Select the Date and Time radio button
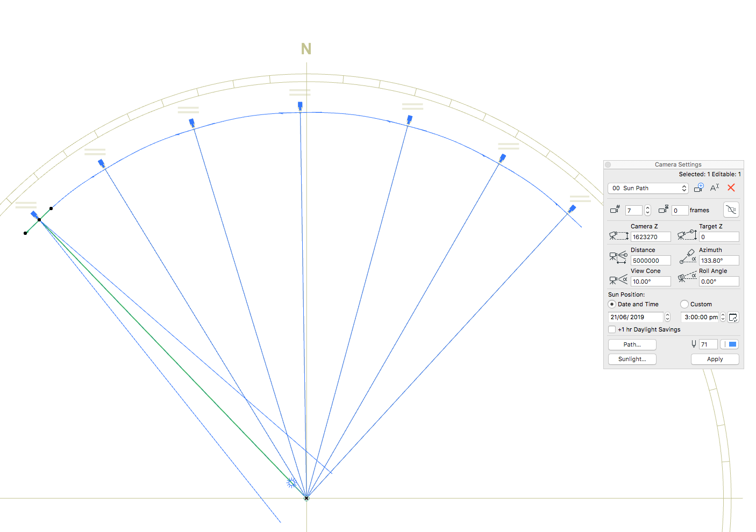 (612, 304)
